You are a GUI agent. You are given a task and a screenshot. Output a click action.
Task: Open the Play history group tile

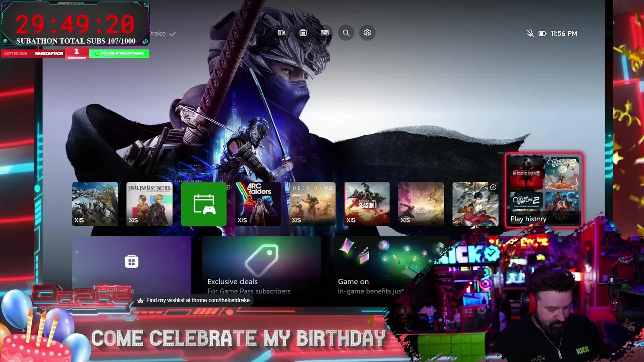point(544,191)
